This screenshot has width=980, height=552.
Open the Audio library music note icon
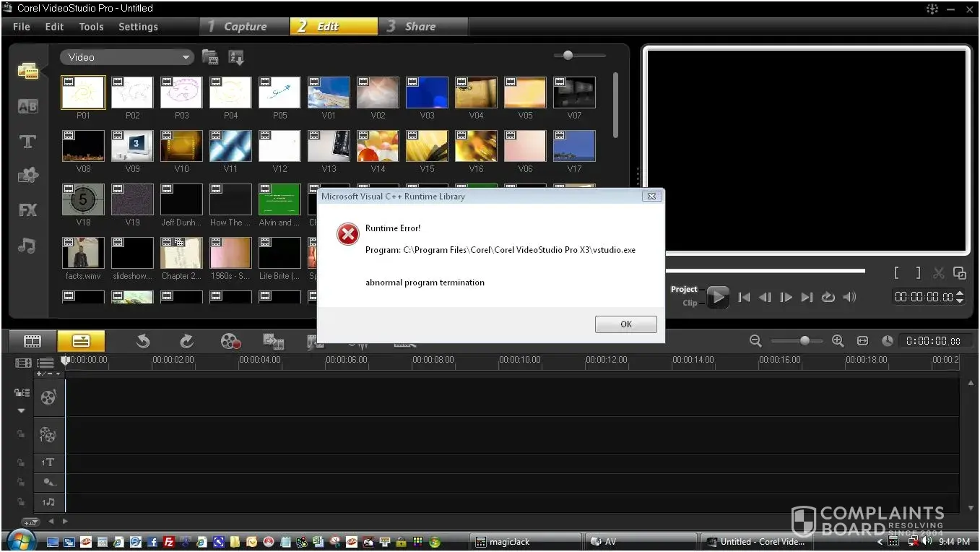coord(27,246)
